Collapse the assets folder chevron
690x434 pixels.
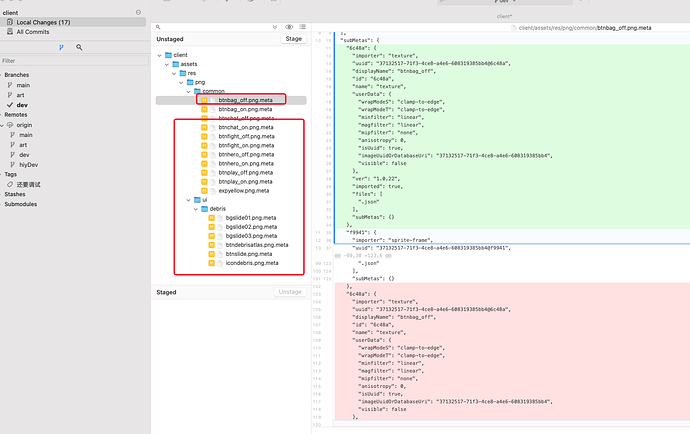click(x=167, y=64)
